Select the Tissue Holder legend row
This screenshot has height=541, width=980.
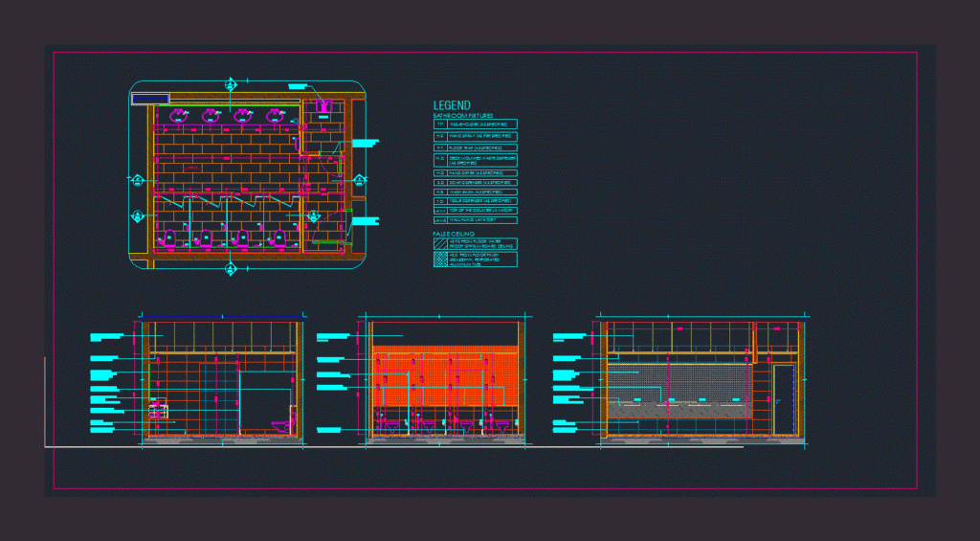click(475, 124)
